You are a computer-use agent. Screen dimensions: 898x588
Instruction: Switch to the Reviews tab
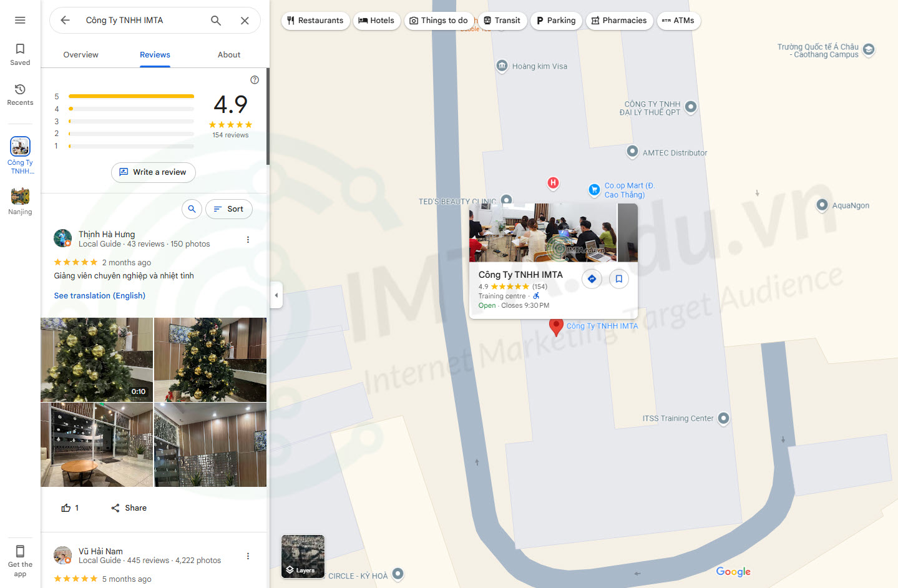click(x=155, y=55)
